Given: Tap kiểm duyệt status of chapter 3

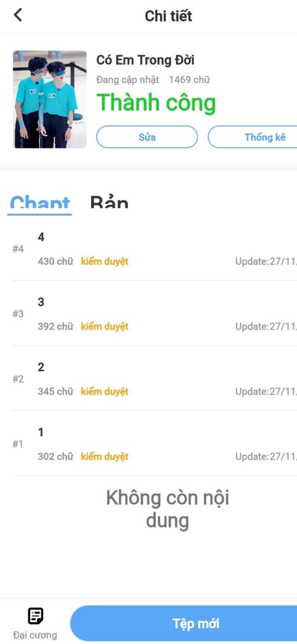Looking at the screenshot, I should coord(104,327).
